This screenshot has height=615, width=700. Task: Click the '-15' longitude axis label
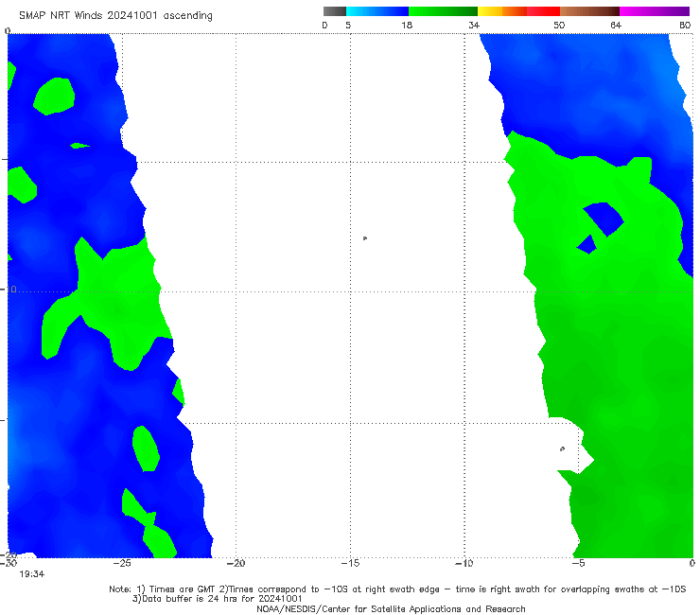(x=350, y=563)
